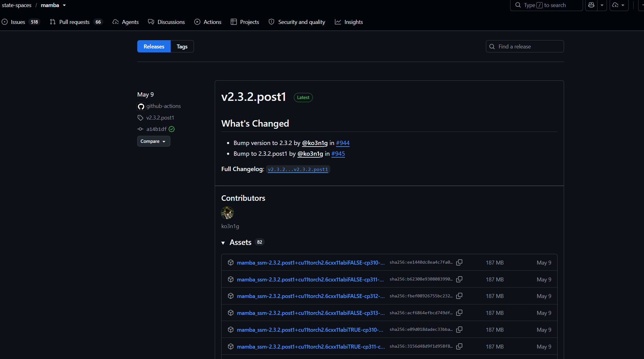The image size is (644, 359).
Task: Click the Type / to search box
Action: [546, 5]
